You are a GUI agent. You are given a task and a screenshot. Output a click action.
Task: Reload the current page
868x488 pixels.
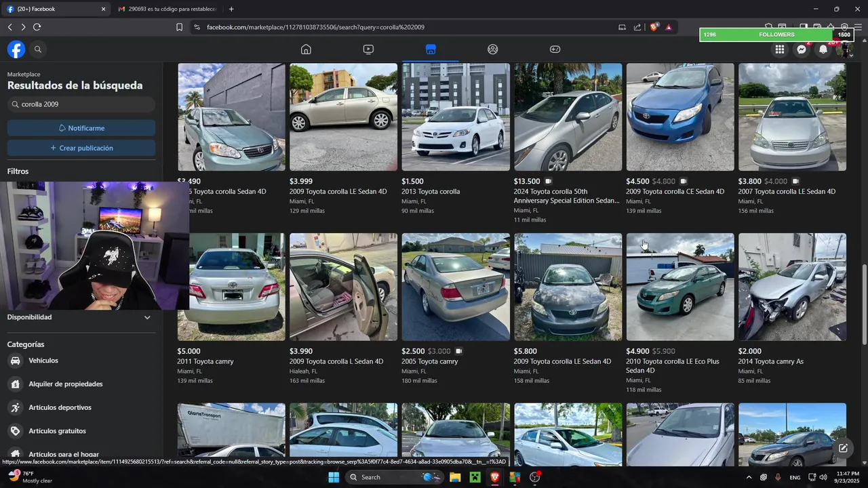tap(37, 27)
